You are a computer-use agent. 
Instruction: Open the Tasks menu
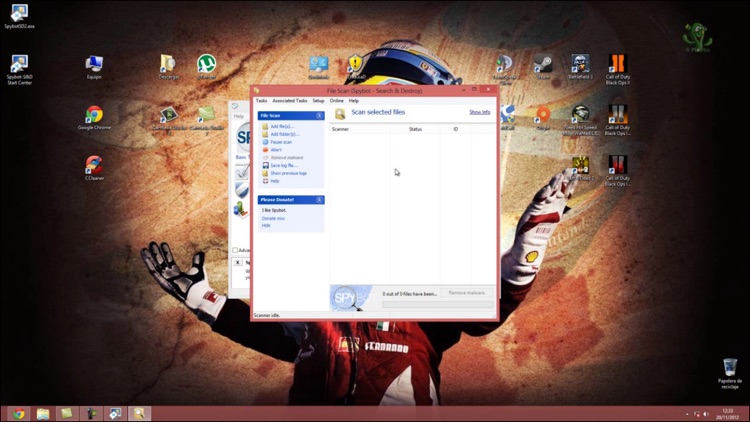(x=261, y=100)
